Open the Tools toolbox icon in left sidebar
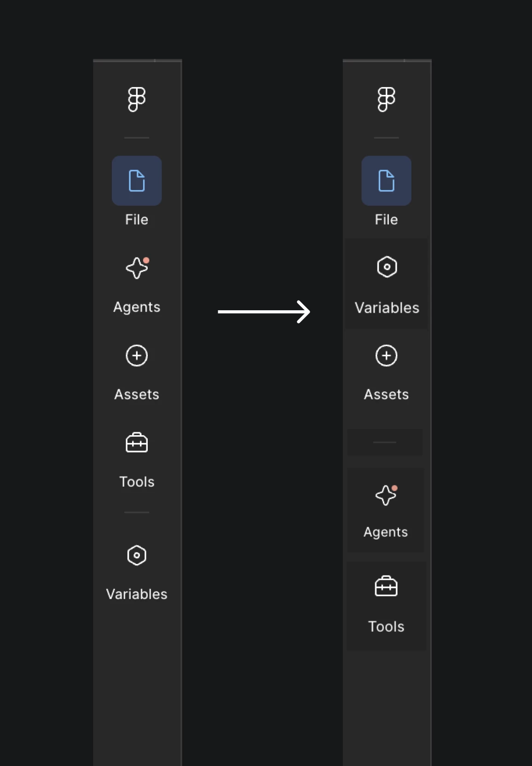Image resolution: width=532 pixels, height=766 pixels. [137, 442]
